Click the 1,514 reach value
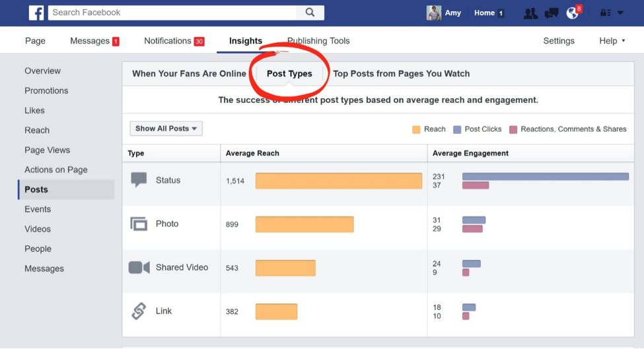This screenshot has height=349, width=644. [x=235, y=181]
